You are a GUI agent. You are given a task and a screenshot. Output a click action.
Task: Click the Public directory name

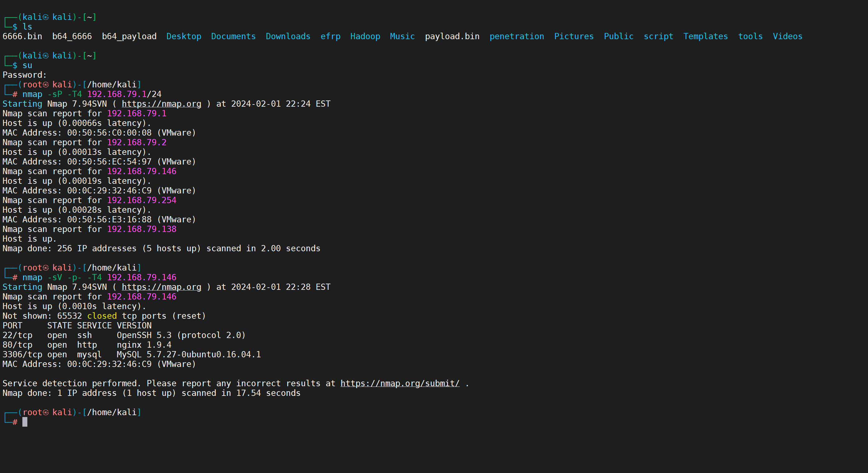point(619,36)
